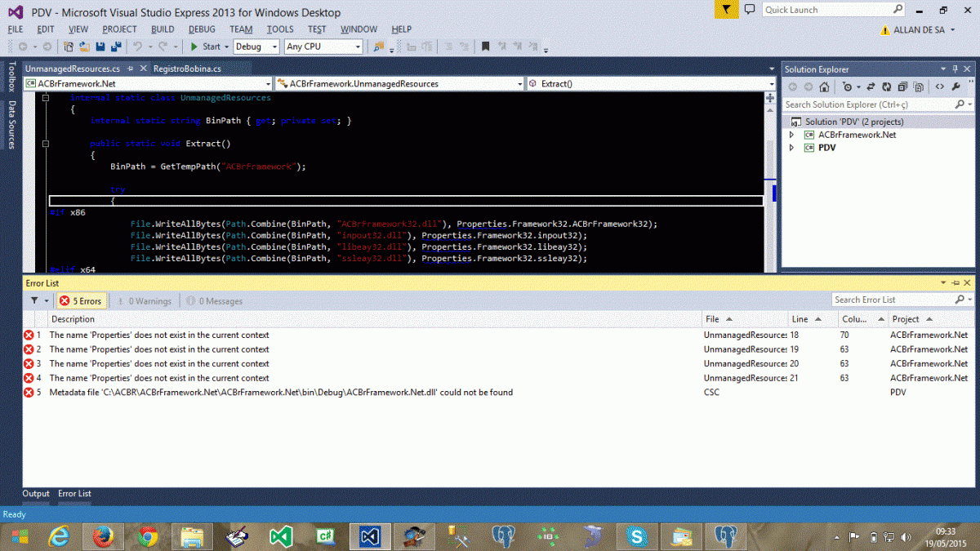Open the Debug configuration dropdown
The width and height of the screenshot is (980, 551).
(256, 47)
